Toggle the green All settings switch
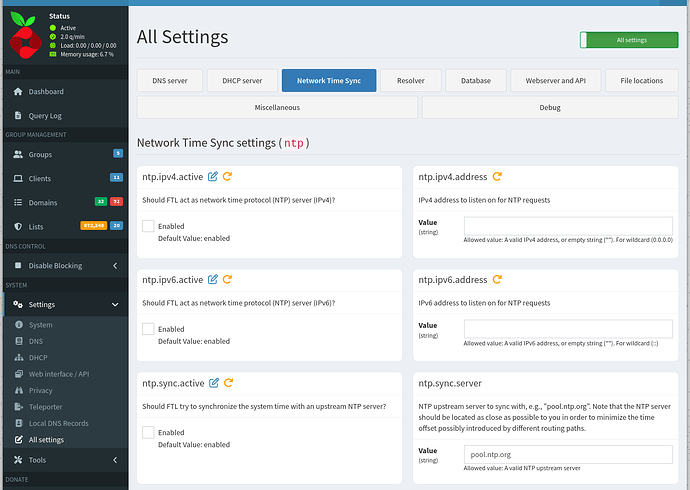This screenshot has height=490, width=690. [x=629, y=40]
